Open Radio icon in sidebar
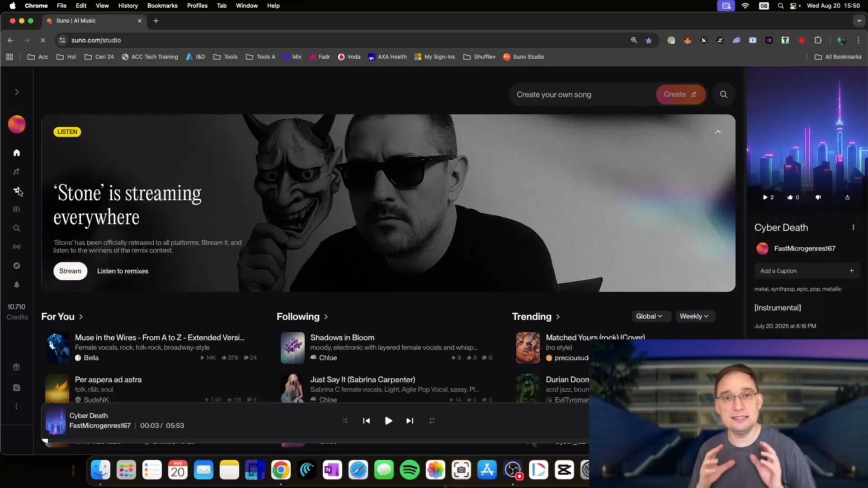868x488 pixels. pyautogui.click(x=17, y=247)
